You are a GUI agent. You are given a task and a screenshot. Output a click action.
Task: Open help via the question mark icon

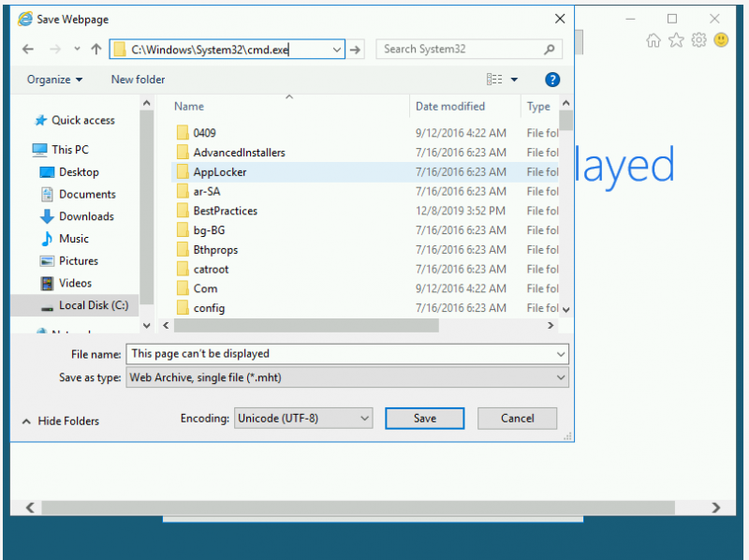click(x=552, y=80)
